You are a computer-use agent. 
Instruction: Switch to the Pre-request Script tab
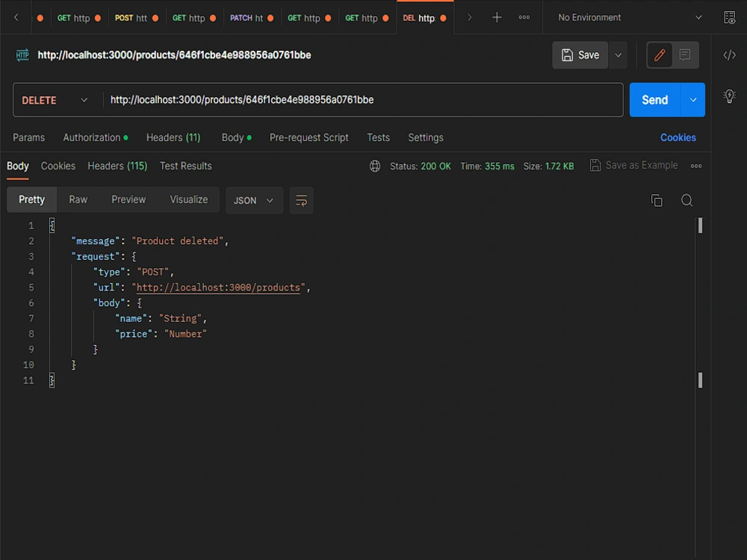309,137
